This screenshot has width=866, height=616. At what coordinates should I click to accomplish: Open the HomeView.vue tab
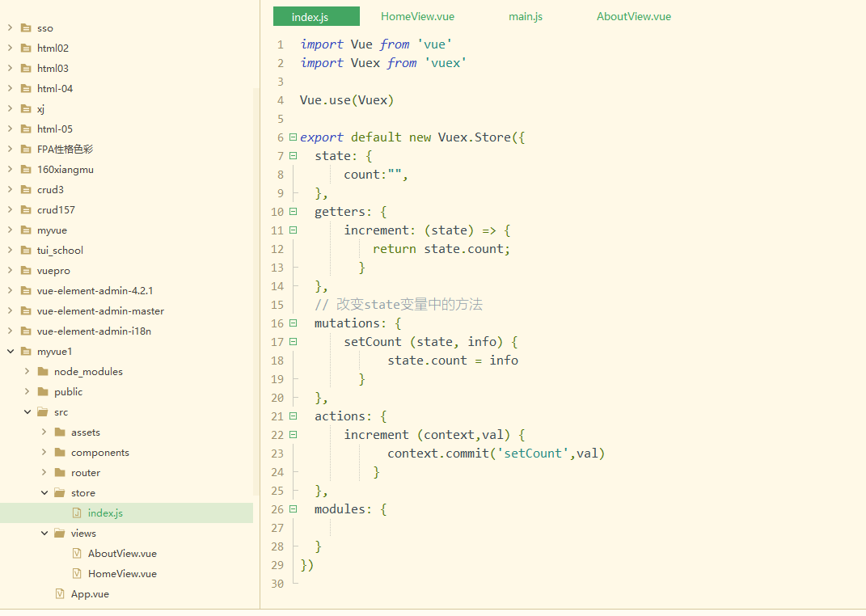coord(416,15)
